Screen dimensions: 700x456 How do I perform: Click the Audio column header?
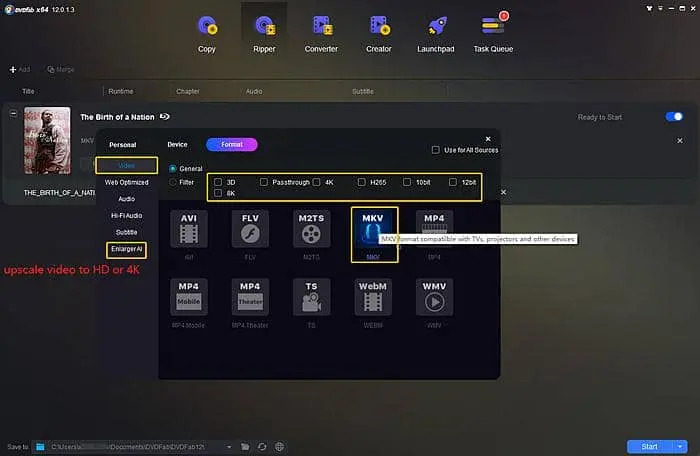tap(254, 91)
